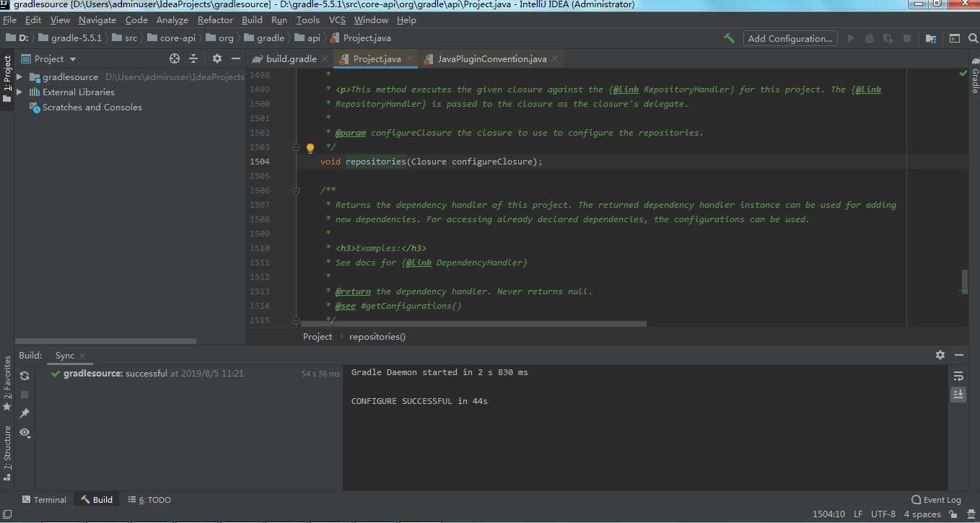Open the Event Log
Image resolution: width=980 pixels, height=523 pixels.
coord(937,500)
